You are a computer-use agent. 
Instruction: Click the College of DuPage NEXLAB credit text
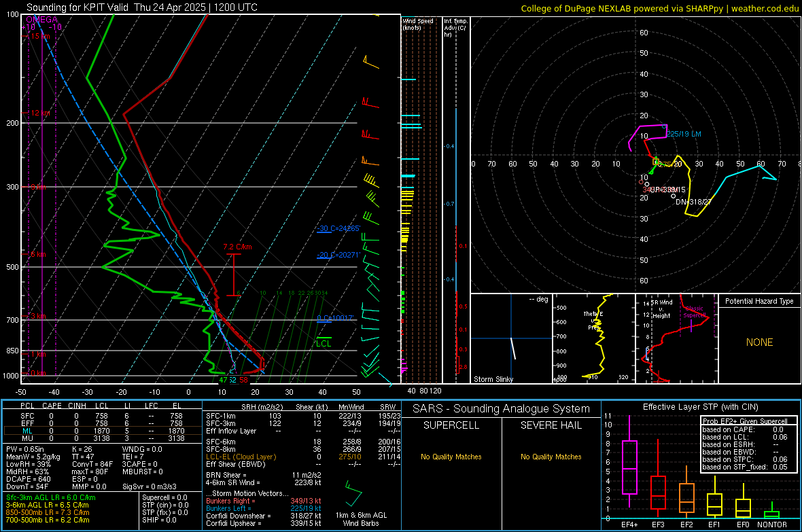click(x=659, y=8)
